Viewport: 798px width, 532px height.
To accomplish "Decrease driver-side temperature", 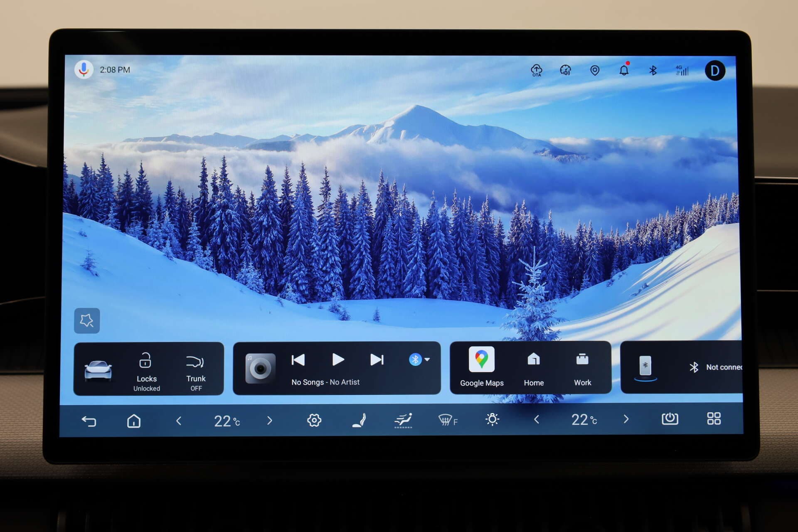I will click(x=179, y=421).
